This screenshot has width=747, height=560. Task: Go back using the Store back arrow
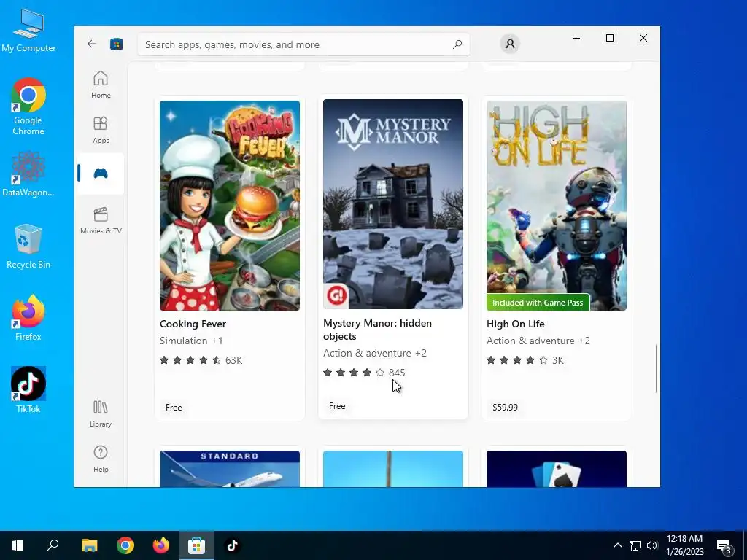click(x=91, y=44)
